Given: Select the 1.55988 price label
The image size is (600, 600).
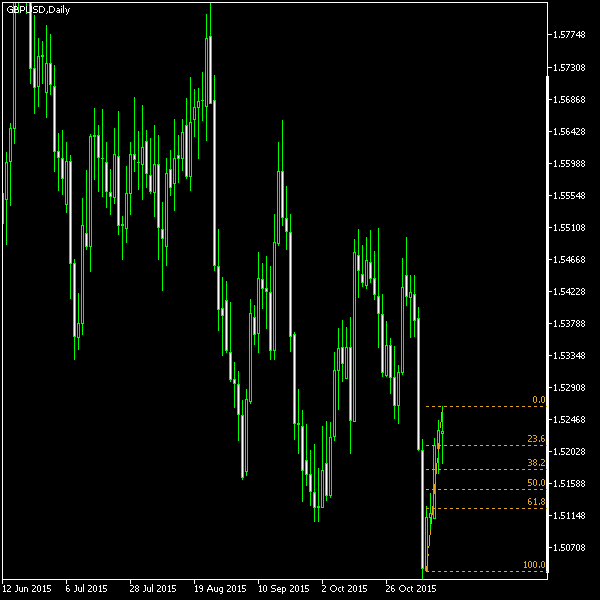Looking at the screenshot, I should click(x=569, y=164).
